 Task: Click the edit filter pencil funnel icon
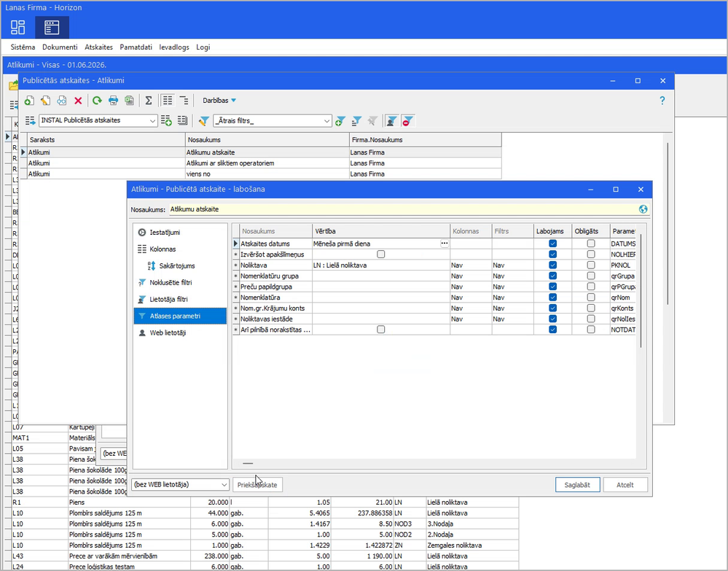click(203, 121)
